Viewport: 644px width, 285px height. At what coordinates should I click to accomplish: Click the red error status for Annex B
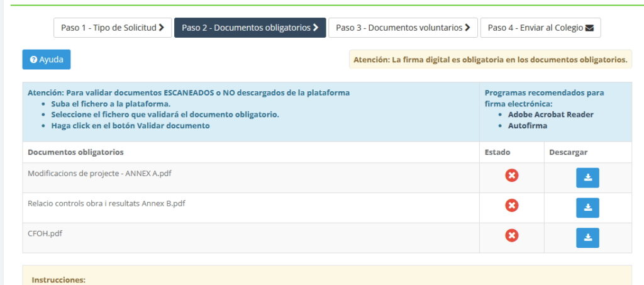pos(512,206)
